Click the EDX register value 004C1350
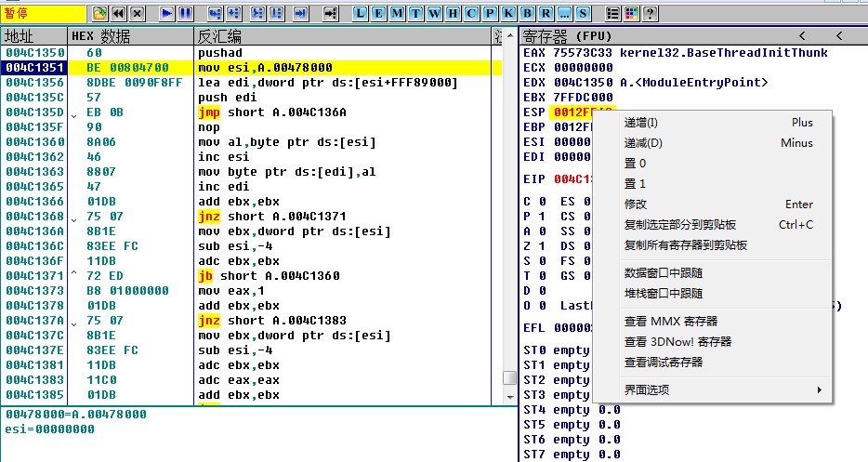This screenshot has width=868, height=462. click(583, 83)
